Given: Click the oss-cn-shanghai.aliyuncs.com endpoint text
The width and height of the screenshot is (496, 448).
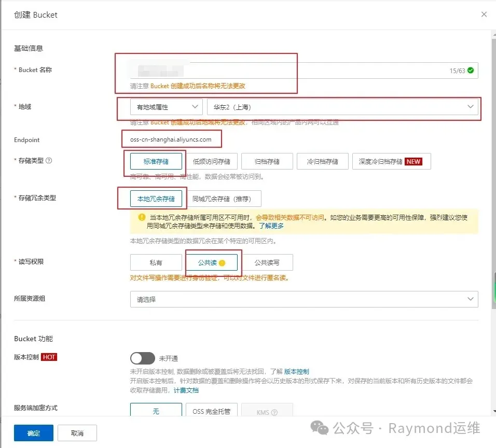Looking at the screenshot, I should click(x=171, y=139).
